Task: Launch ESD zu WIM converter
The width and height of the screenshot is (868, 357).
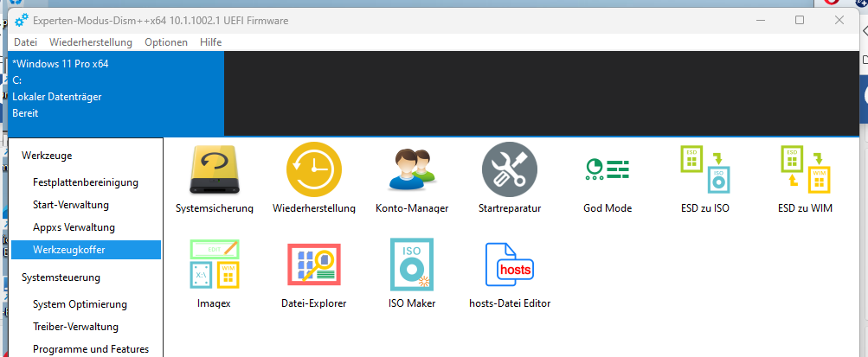Action: coord(805,169)
